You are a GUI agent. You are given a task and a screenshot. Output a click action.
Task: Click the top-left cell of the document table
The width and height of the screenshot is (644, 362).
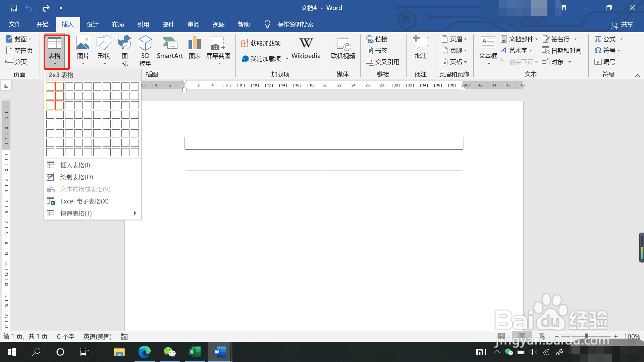point(254,155)
